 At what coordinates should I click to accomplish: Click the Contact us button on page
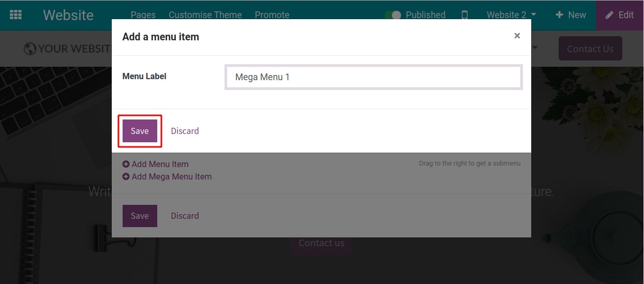point(321,243)
